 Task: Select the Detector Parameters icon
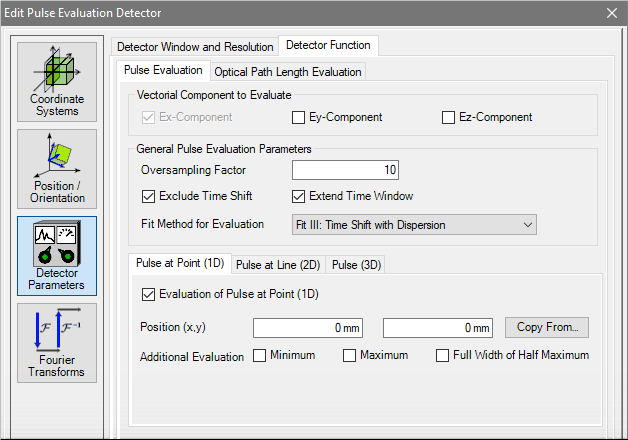tap(57, 256)
